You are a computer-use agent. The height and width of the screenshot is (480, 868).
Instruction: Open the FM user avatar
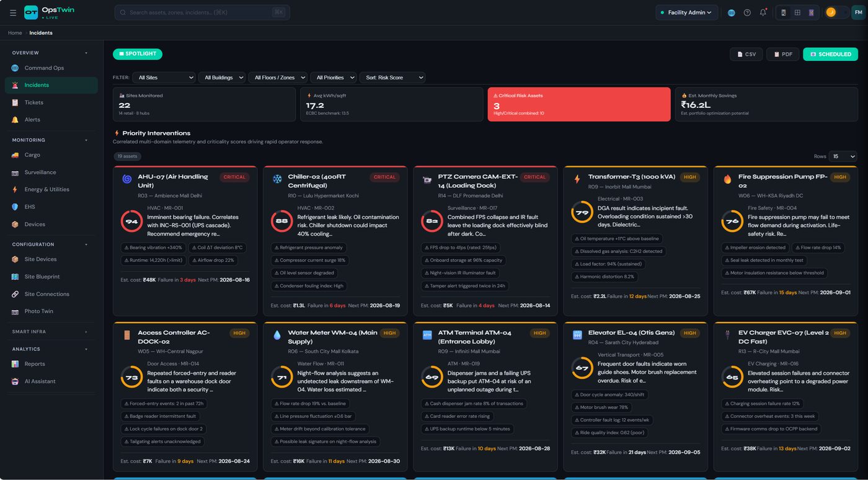(x=858, y=12)
